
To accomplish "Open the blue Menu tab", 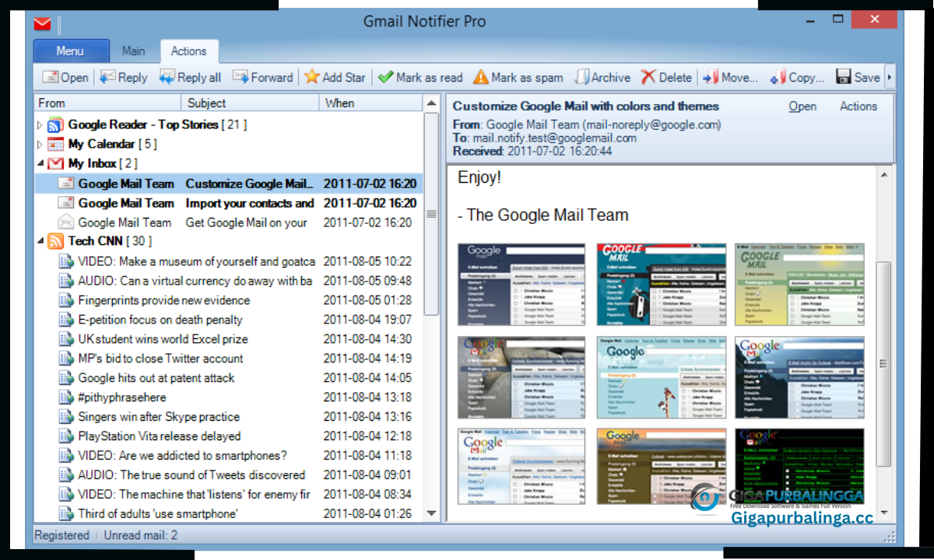I will (x=71, y=51).
